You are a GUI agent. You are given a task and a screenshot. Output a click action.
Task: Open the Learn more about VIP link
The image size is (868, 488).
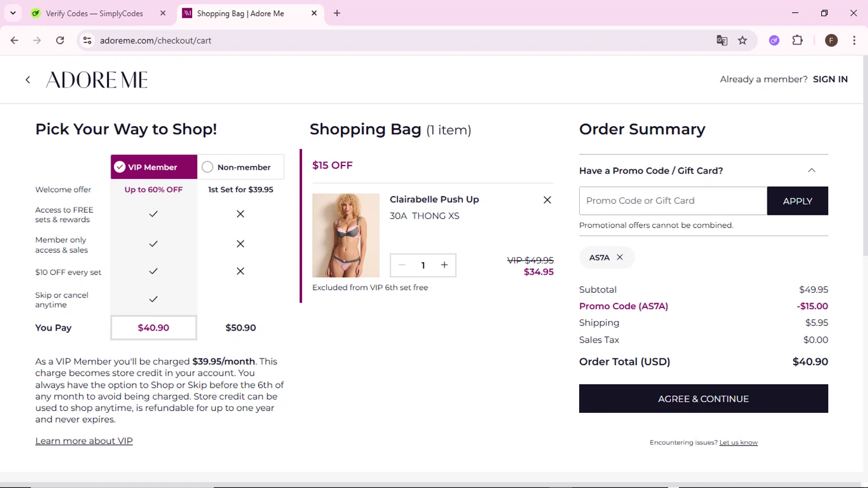pyautogui.click(x=84, y=441)
